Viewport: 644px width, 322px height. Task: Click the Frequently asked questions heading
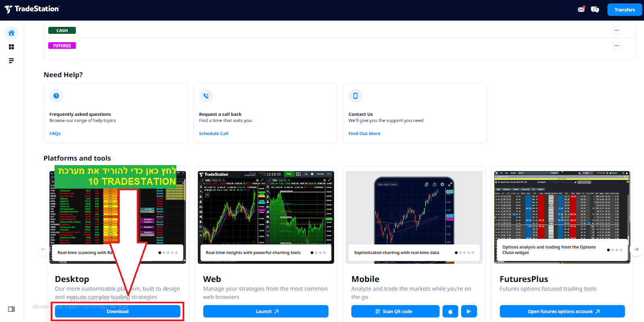coord(80,114)
